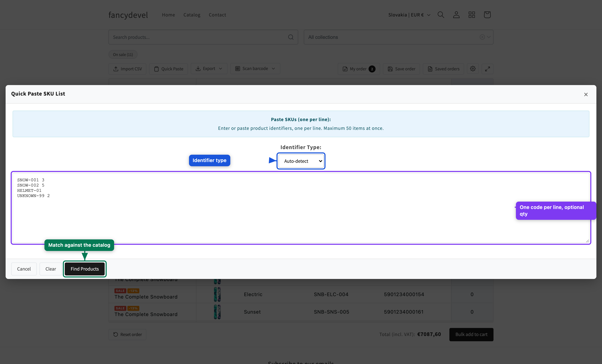This screenshot has width=602, height=364.
Task: Click the total amount €7087,60
Action: [x=429, y=334]
